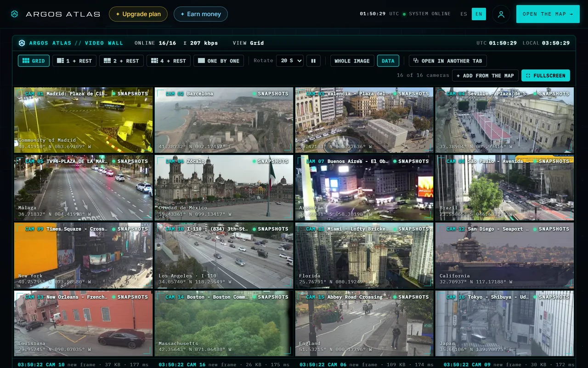Choose the One by One layout

[x=219, y=61]
